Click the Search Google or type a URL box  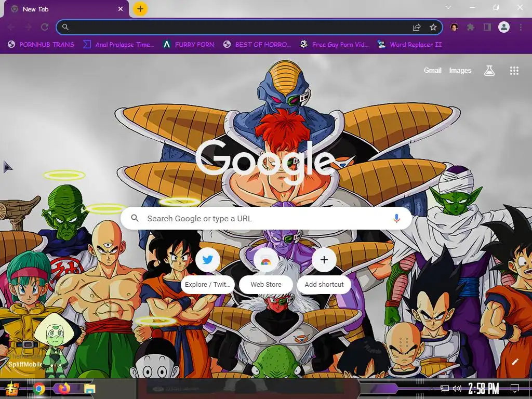[x=267, y=219]
